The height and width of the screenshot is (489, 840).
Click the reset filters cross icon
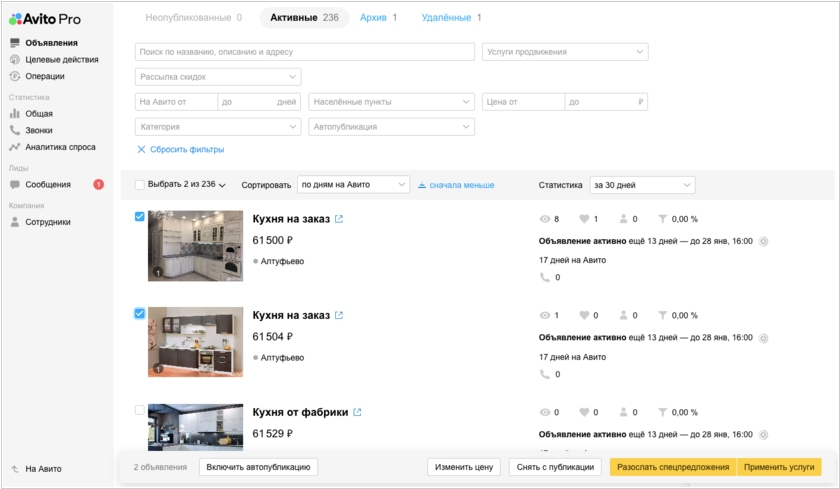pyautogui.click(x=141, y=150)
